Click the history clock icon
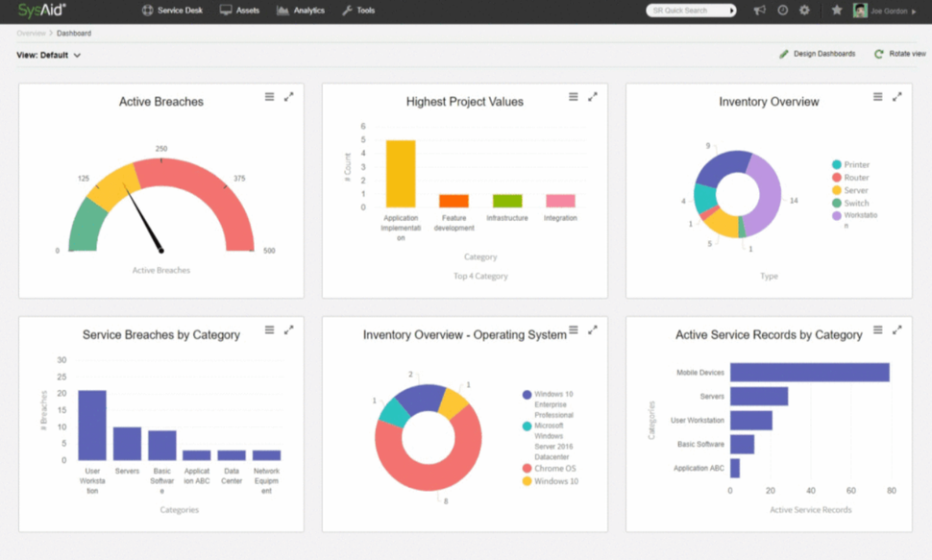This screenshot has width=932, height=560. (781, 11)
